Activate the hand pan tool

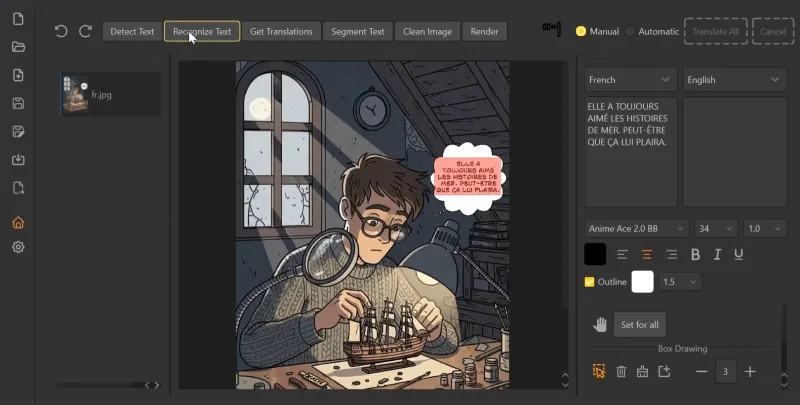click(599, 324)
